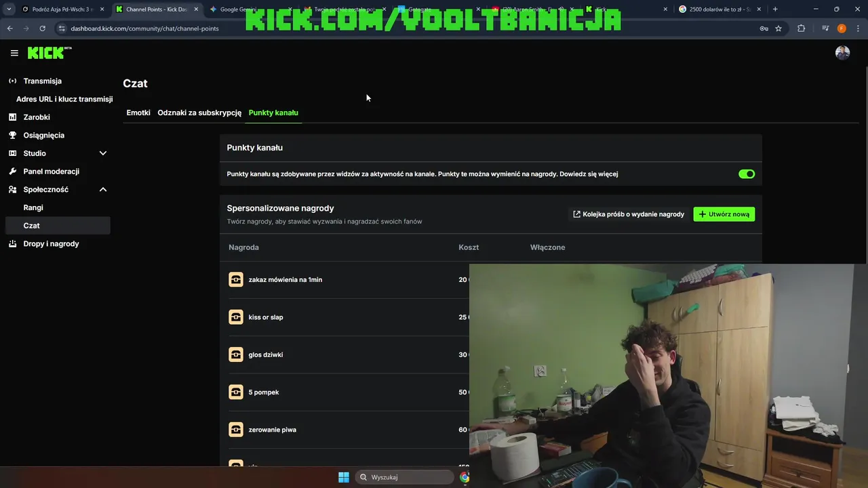The image size is (868, 488).
Task: Open the user avatar menu on Kick
Action: click(x=842, y=53)
